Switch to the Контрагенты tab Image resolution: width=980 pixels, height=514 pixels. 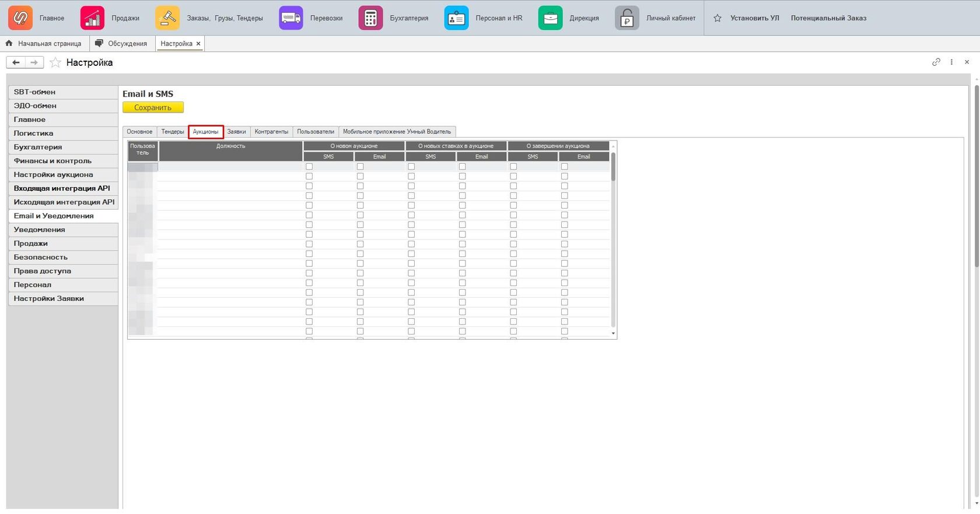click(x=271, y=132)
